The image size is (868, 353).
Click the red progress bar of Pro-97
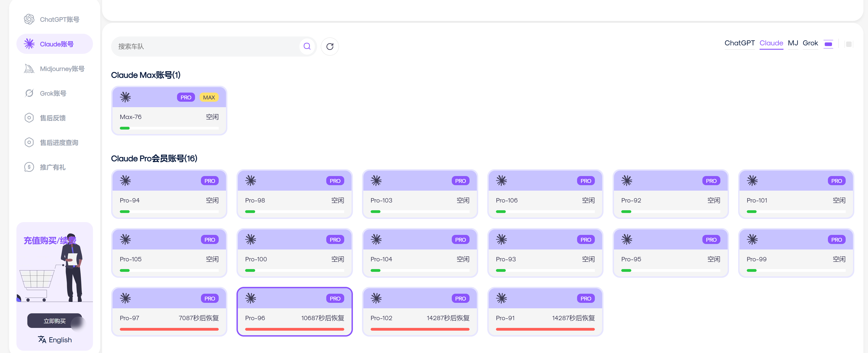[x=169, y=329]
